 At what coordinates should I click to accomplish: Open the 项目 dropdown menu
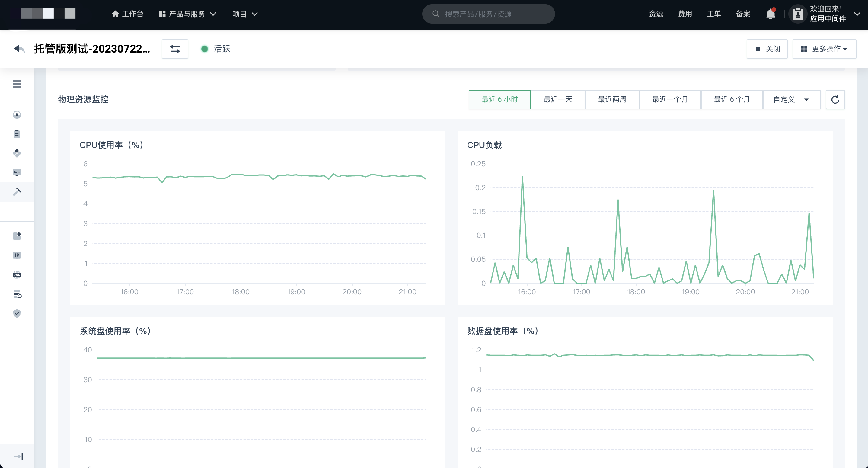tap(245, 14)
